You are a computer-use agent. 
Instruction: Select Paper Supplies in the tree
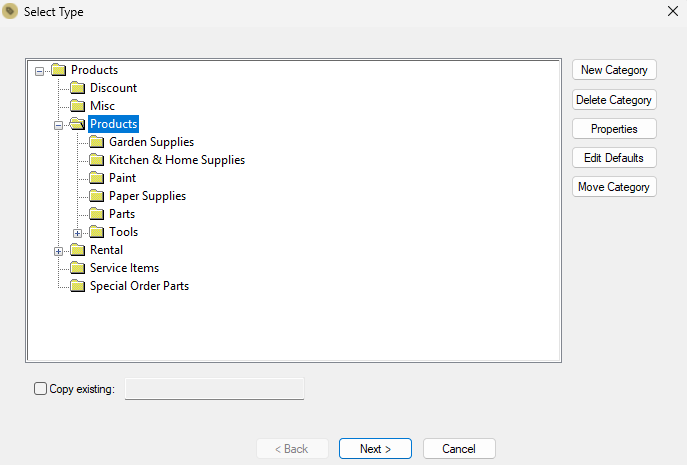click(x=147, y=196)
